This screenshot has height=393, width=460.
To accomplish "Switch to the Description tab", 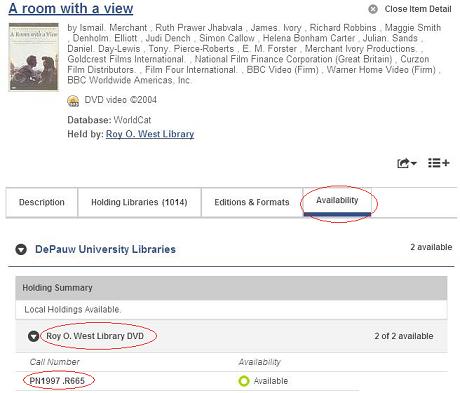I will 42,202.
